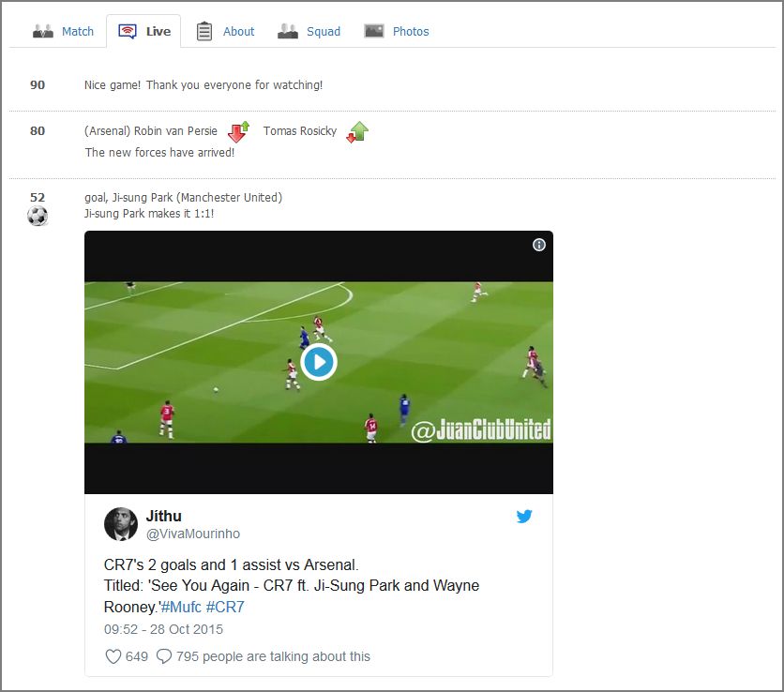This screenshot has width=784, height=692.
Task: Click the Match tab people icon
Action: [43, 31]
